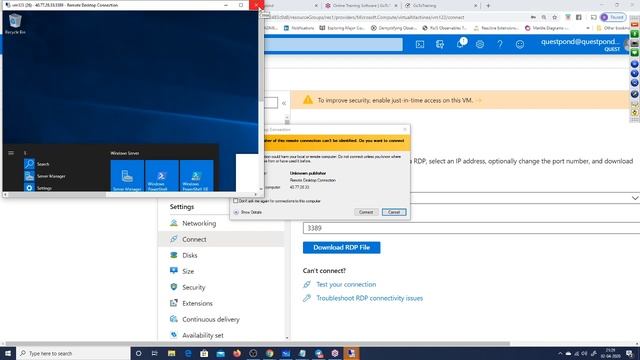Click the browser page horizontal scrollbar
Screen dimensions: 640x360
(257, 343)
